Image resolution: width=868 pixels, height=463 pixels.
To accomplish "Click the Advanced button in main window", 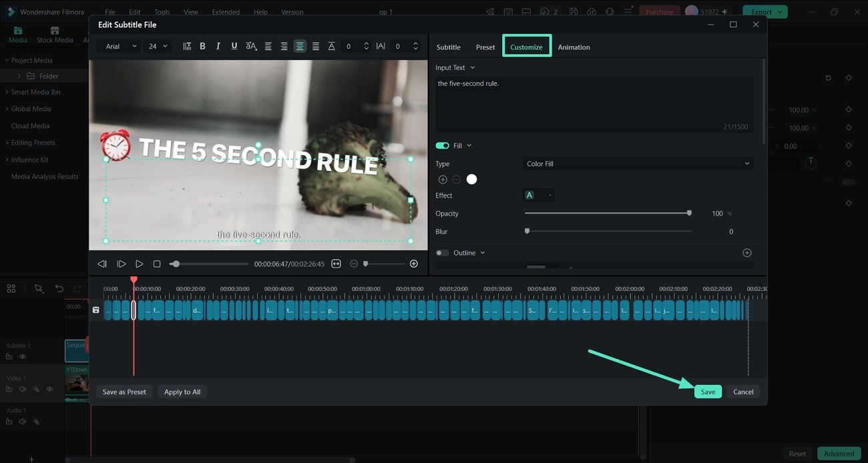I will click(839, 454).
